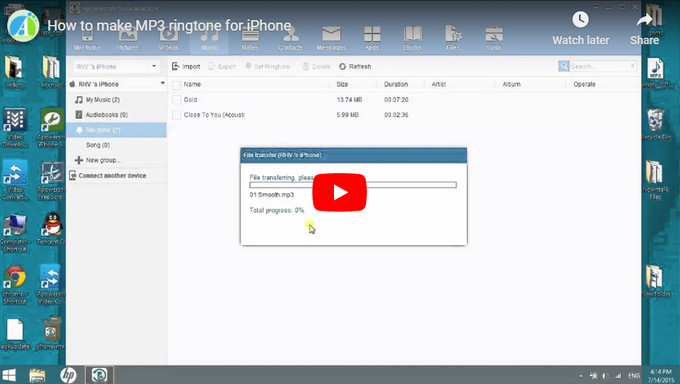Click New group plus icon
680x384 pixels.
point(78,160)
